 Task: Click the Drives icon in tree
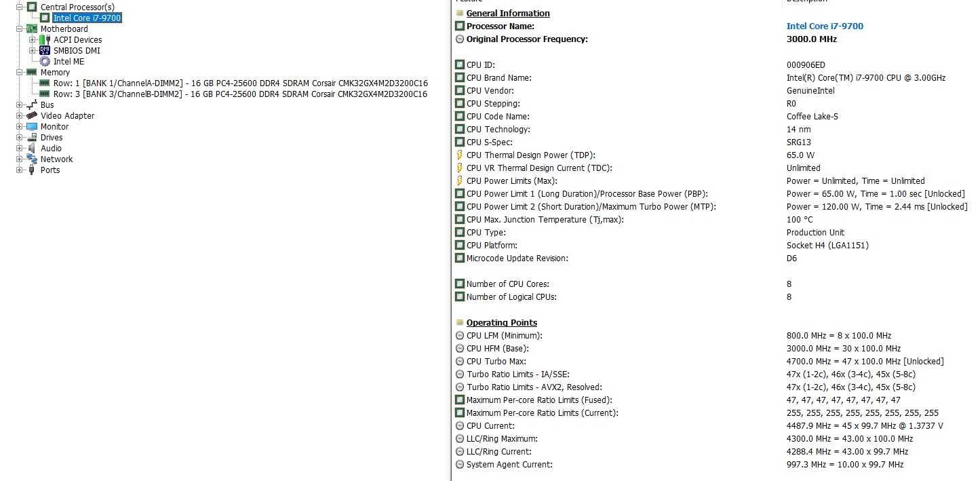tap(31, 137)
